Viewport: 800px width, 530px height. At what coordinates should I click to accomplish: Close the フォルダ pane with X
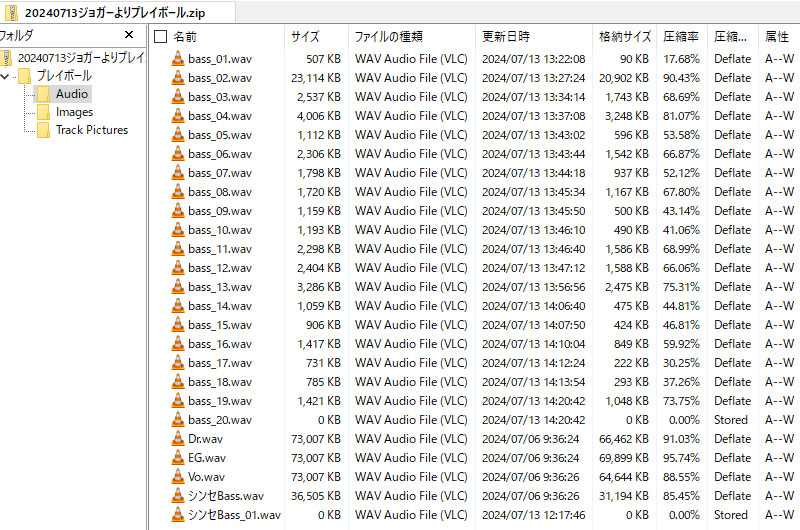pos(129,35)
